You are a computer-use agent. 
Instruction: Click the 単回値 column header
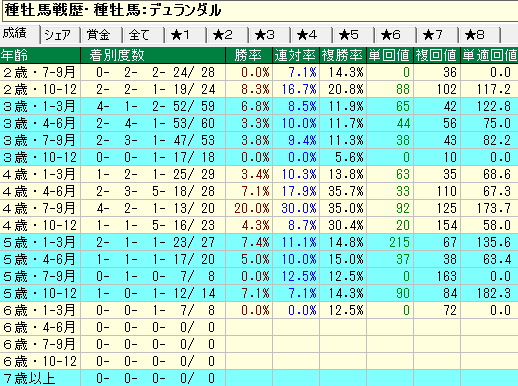tap(390, 55)
